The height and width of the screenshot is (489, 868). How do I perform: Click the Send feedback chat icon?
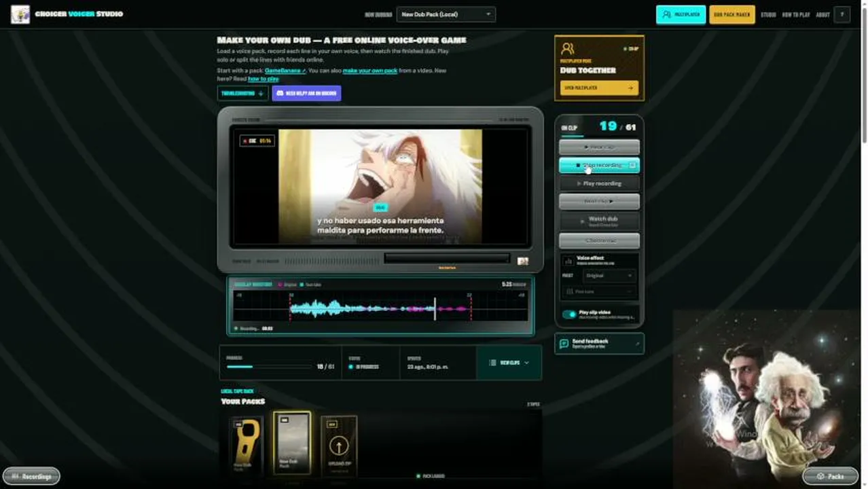coord(564,344)
